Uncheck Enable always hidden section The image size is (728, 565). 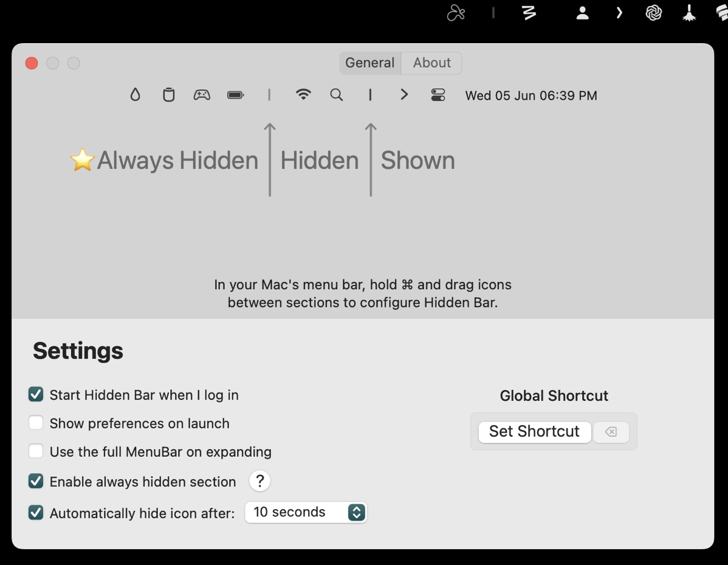tap(36, 481)
